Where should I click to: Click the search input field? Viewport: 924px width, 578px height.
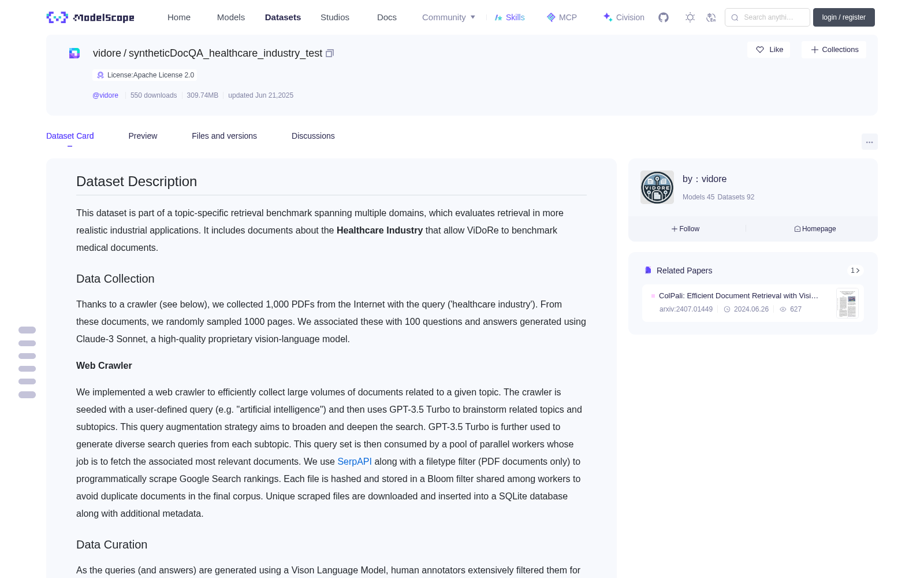click(767, 17)
